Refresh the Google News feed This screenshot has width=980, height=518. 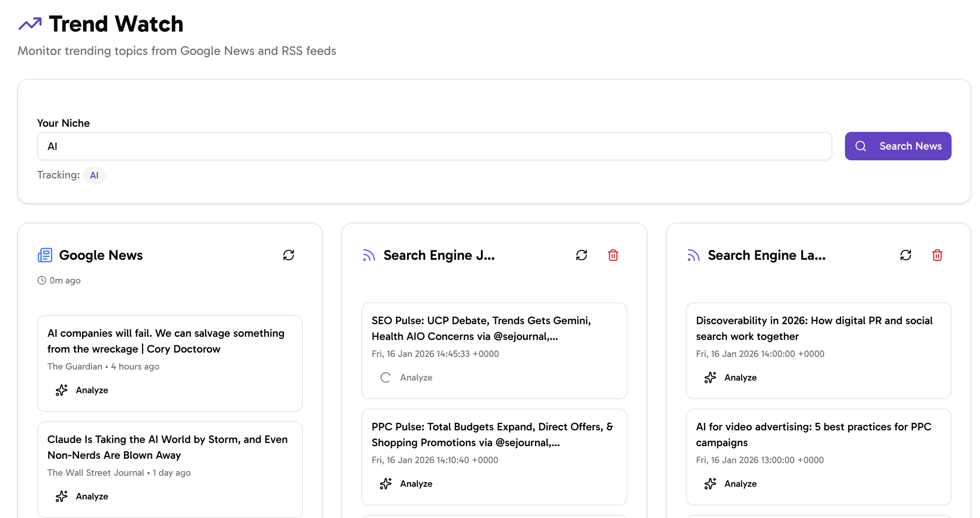tap(289, 255)
